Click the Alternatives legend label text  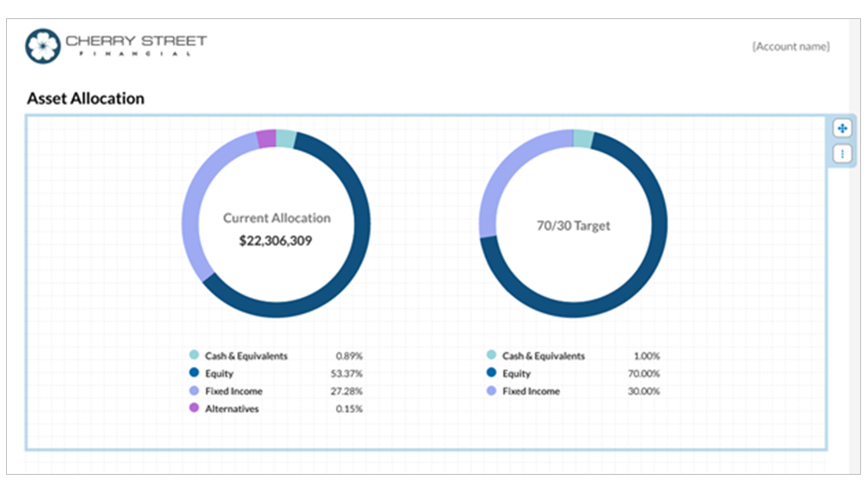pyautogui.click(x=232, y=408)
